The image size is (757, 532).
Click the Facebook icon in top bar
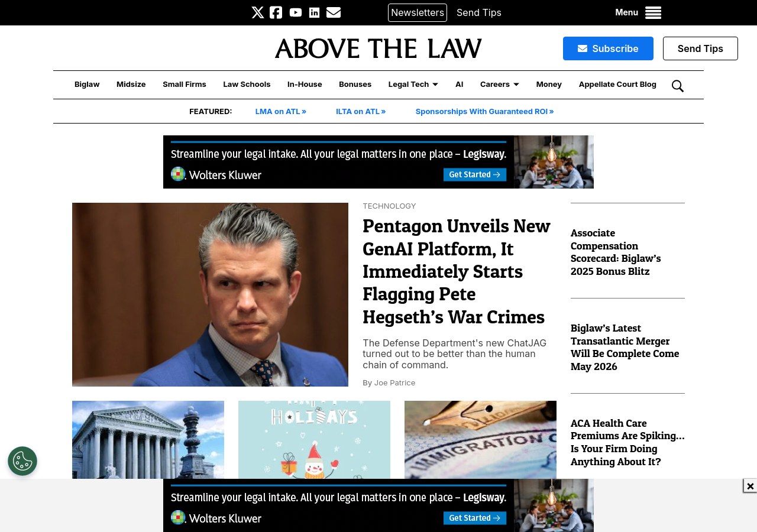pos(276,12)
